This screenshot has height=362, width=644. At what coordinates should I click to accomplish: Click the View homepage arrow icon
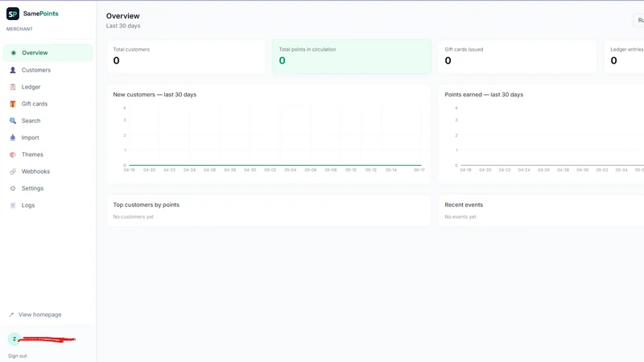coord(11,315)
